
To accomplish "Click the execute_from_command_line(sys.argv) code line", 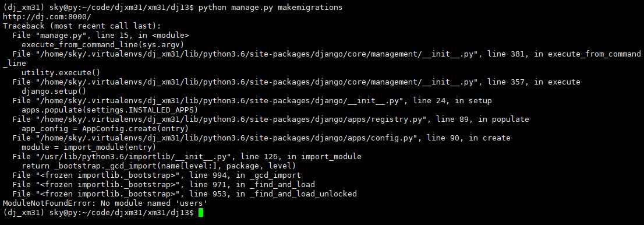I will [x=102, y=45].
